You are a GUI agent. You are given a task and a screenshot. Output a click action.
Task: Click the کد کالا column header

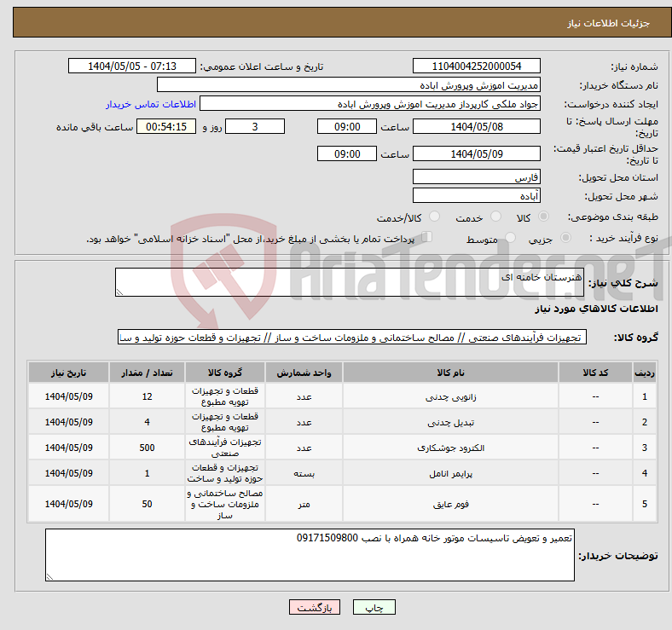(595, 373)
